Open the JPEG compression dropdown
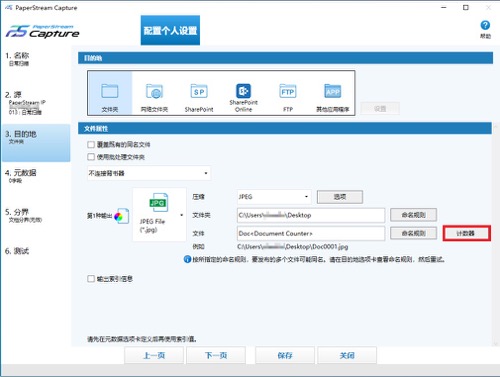500x377 pixels. (x=274, y=197)
